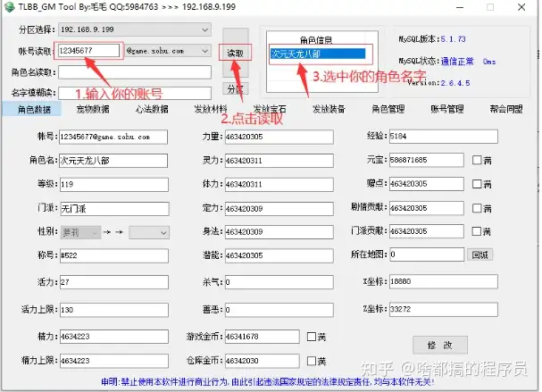Click the 精力 field
This screenshot has width=542, height=392.
click(114, 337)
